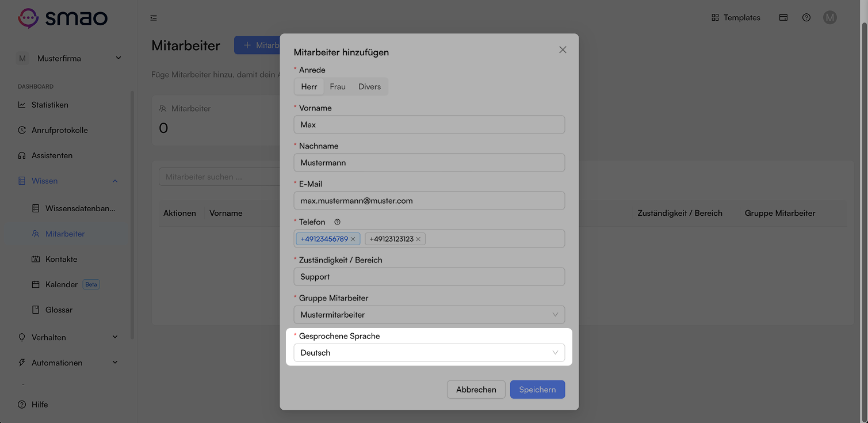This screenshot has width=868, height=423.
Task: Open Anrufprotokolle in the sidebar
Action: [x=69, y=130]
